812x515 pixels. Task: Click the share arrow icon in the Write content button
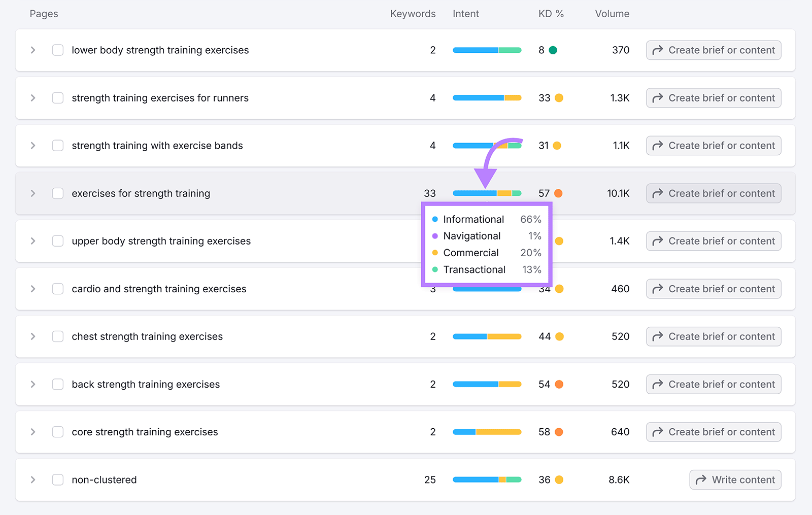(x=702, y=479)
